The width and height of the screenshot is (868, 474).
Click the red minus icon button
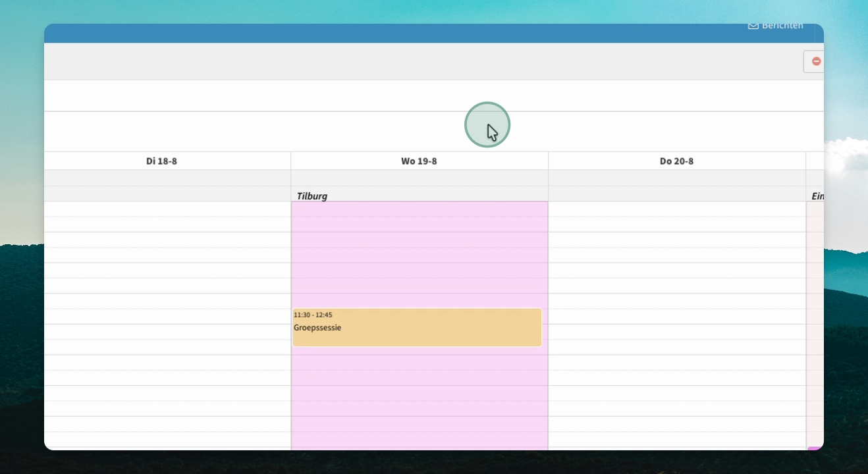coord(815,61)
